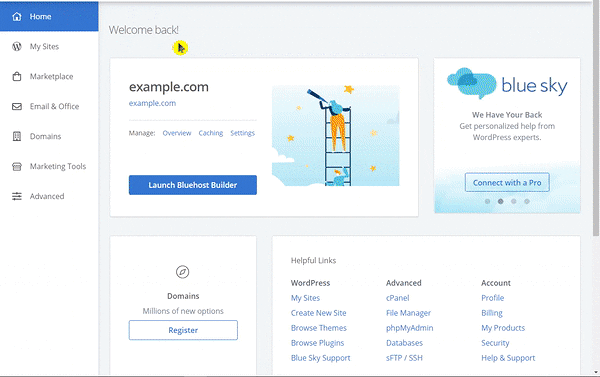
Task: Launch Bluehost Builder button
Action: 192,185
